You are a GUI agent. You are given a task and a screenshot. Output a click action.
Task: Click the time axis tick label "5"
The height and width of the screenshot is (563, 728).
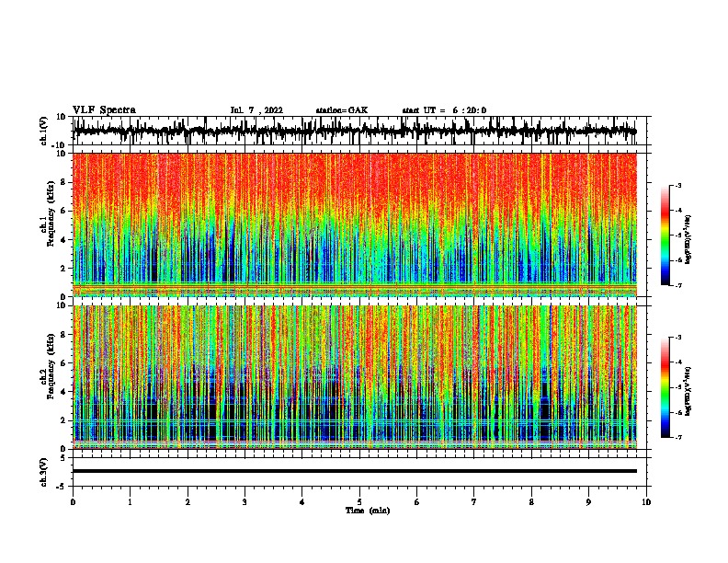[x=359, y=501]
